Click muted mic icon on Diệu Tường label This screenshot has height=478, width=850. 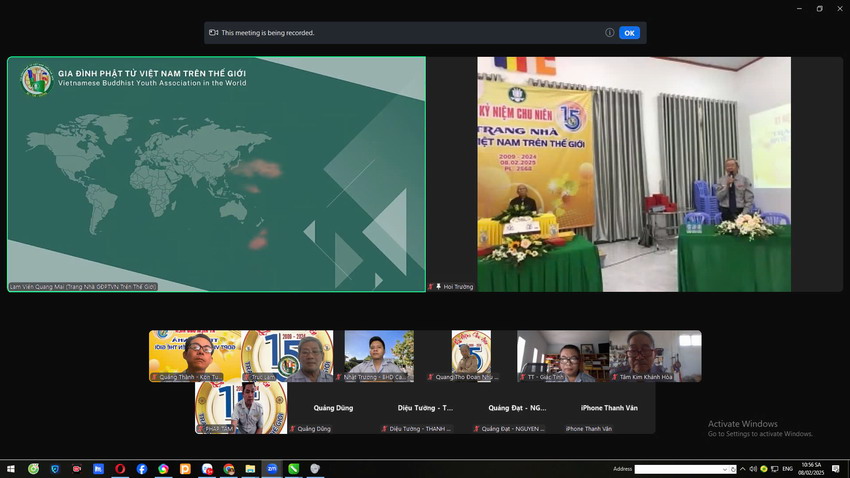click(385, 429)
